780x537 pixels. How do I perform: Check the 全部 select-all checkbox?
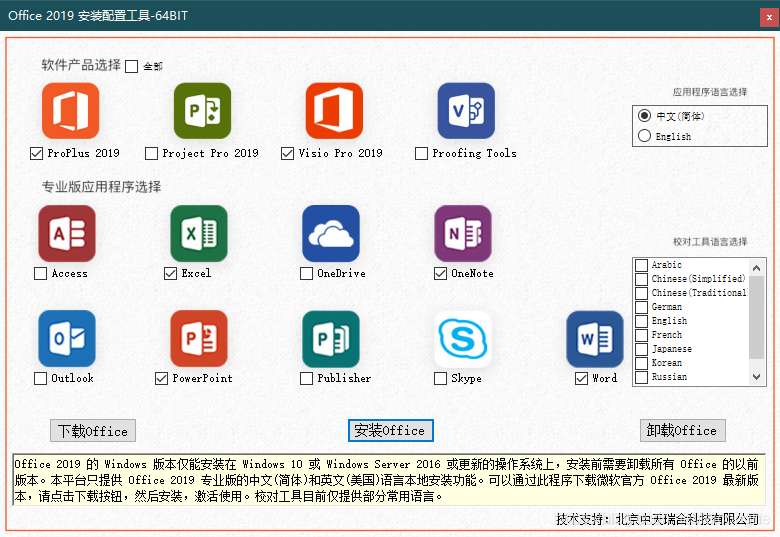[131, 66]
